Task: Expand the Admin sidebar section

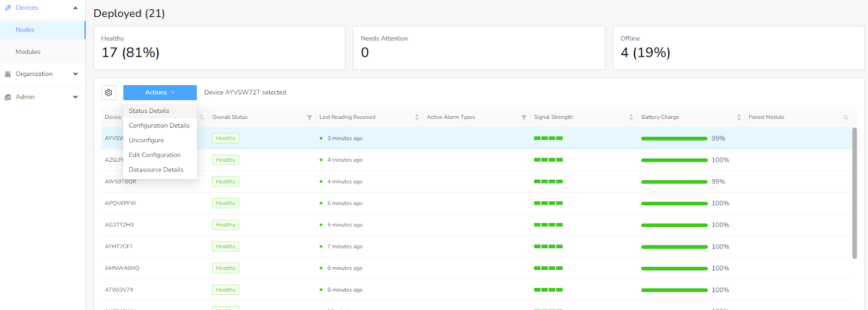Action: [75, 97]
